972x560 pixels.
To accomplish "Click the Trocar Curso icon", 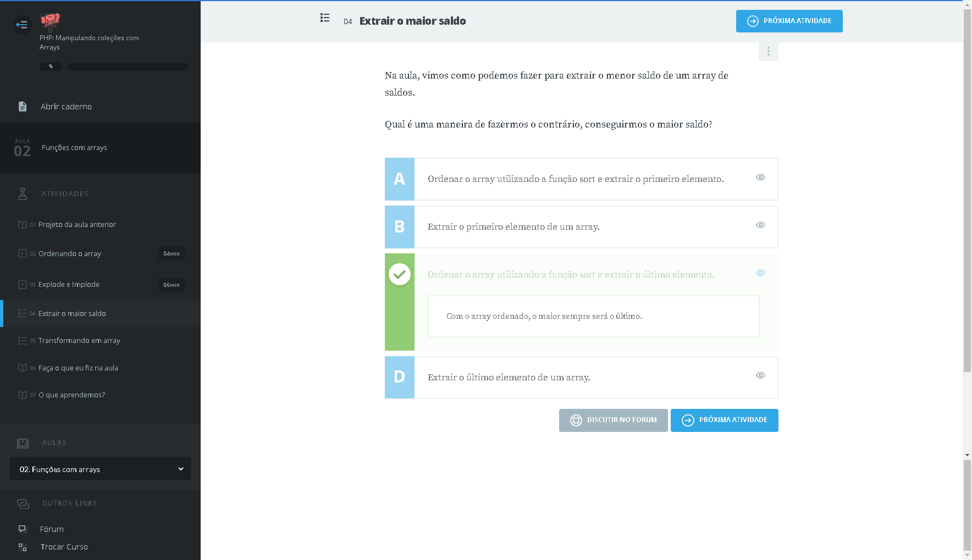I will [x=23, y=547].
